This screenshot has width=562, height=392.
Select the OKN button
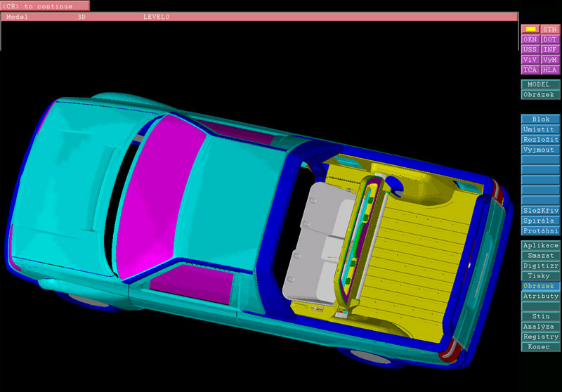point(530,39)
